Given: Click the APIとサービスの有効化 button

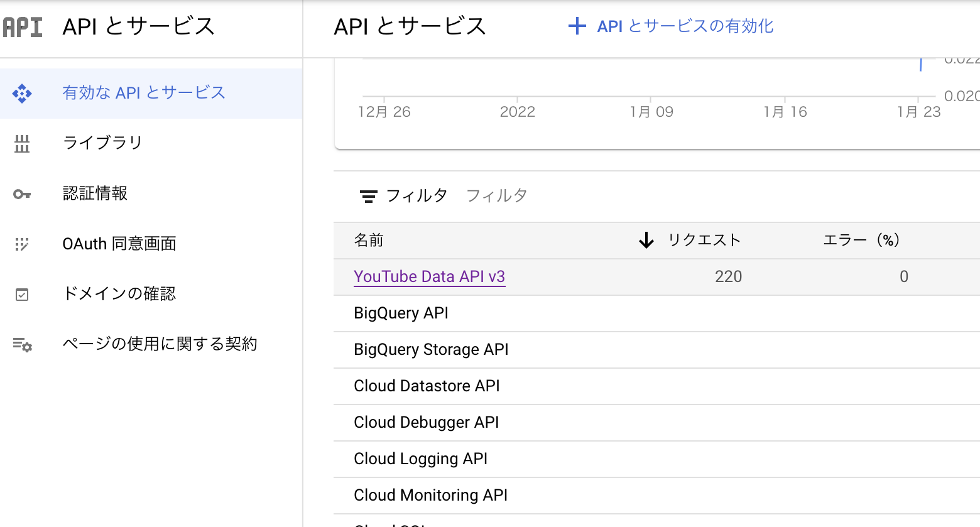Looking at the screenshot, I should (684, 26).
